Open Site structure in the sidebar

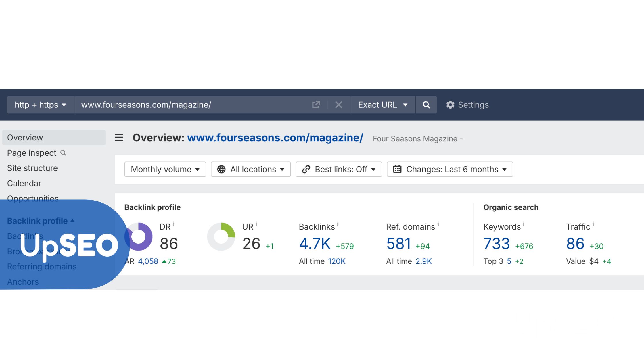coord(32,168)
